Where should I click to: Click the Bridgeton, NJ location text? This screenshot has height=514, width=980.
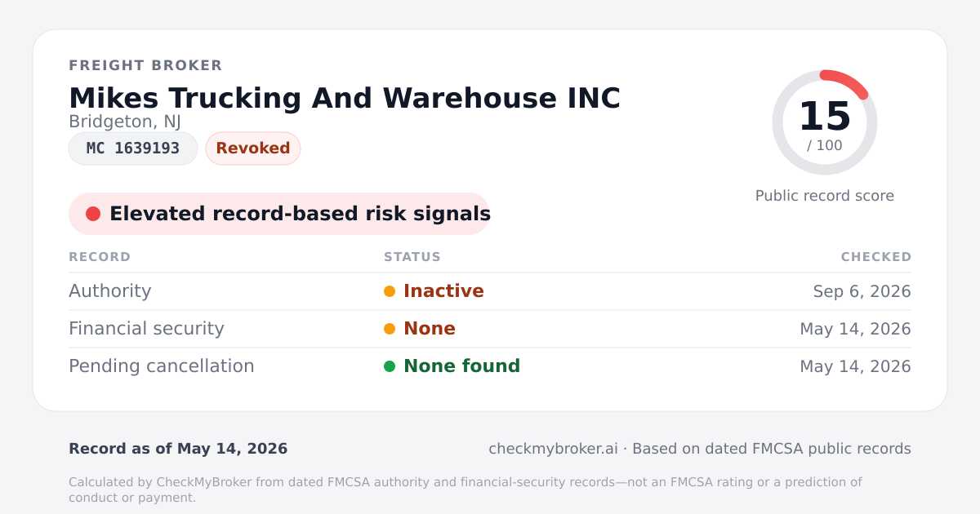[x=125, y=122]
